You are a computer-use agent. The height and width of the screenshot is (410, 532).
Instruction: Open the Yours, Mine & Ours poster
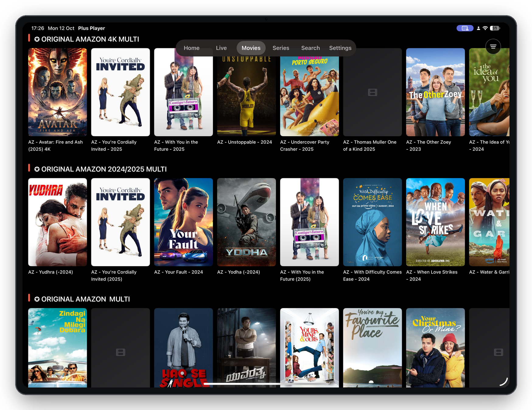point(310,348)
